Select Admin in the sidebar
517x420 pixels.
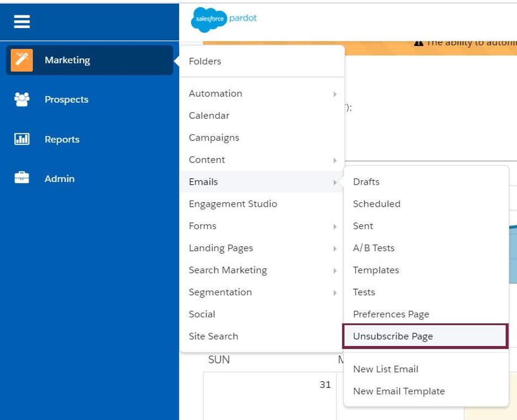pyautogui.click(x=59, y=179)
